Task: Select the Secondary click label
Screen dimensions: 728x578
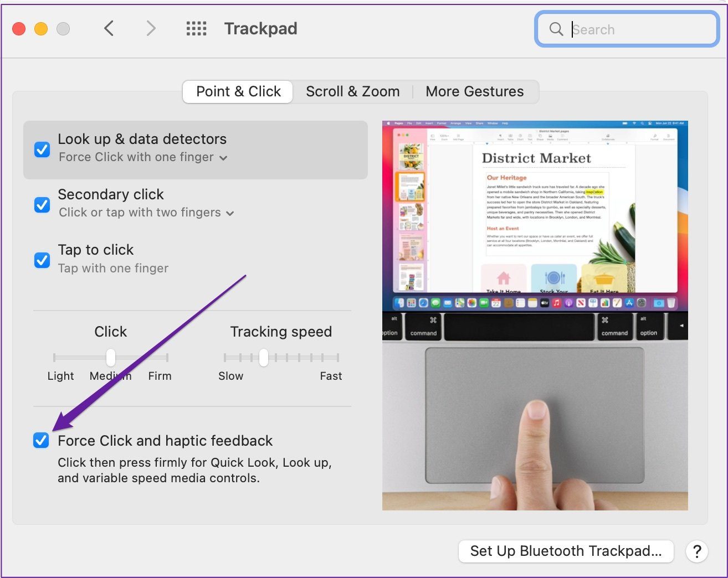Action: point(111,194)
